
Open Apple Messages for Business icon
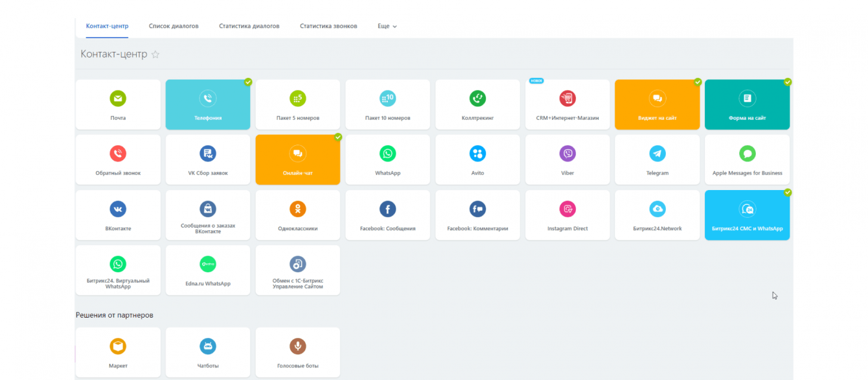pyautogui.click(x=748, y=154)
